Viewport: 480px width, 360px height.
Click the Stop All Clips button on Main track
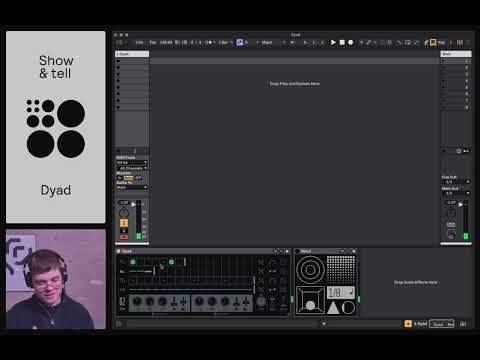click(x=443, y=151)
